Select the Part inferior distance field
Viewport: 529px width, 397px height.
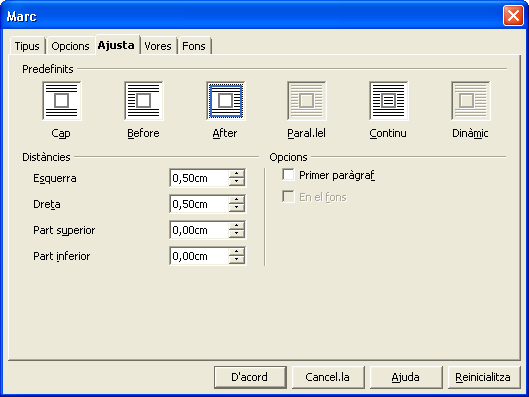point(199,256)
